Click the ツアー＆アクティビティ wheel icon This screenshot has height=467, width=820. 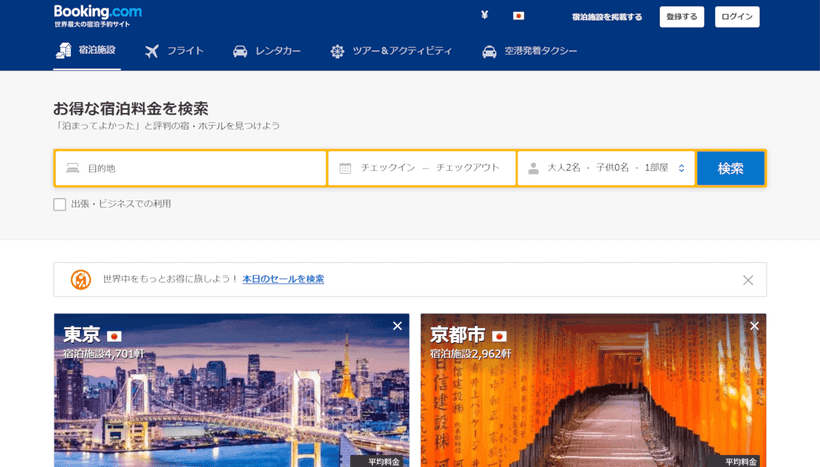337,51
